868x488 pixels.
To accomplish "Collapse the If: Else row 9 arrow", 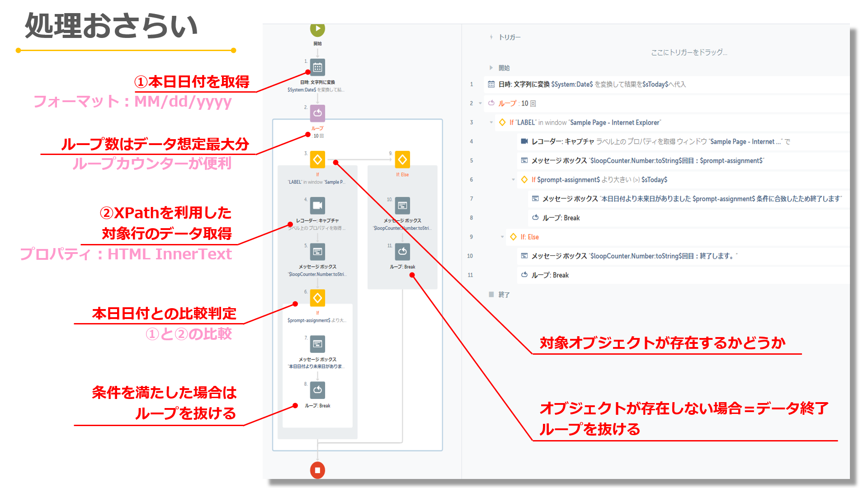I will tap(502, 237).
